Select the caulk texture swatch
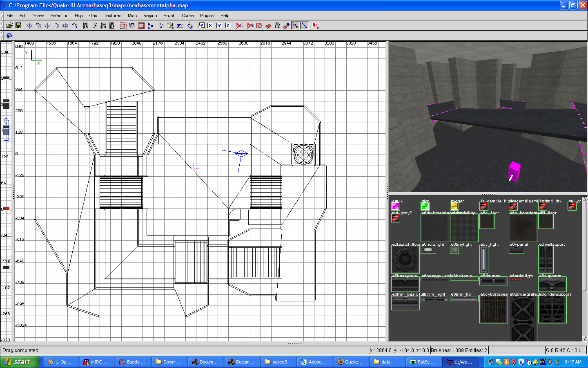Image resolution: width=588 pixels, height=368 pixels. click(x=395, y=206)
